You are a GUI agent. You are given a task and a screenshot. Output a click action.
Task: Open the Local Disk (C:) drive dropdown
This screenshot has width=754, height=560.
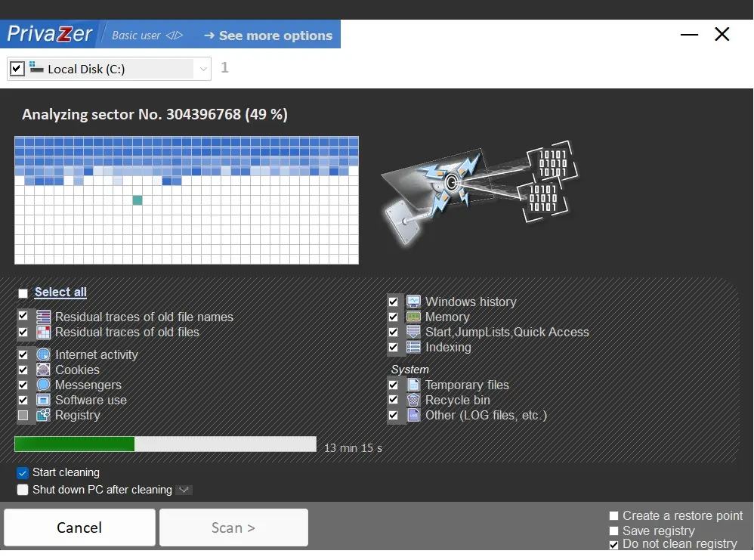click(203, 69)
